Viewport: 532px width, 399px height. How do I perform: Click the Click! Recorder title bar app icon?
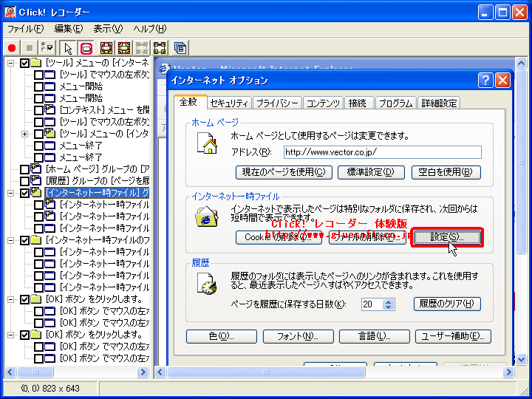coord(10,13)
